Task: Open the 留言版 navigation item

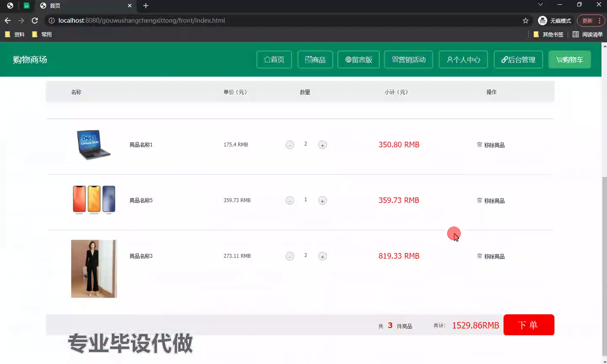Action: click(359, 59)
